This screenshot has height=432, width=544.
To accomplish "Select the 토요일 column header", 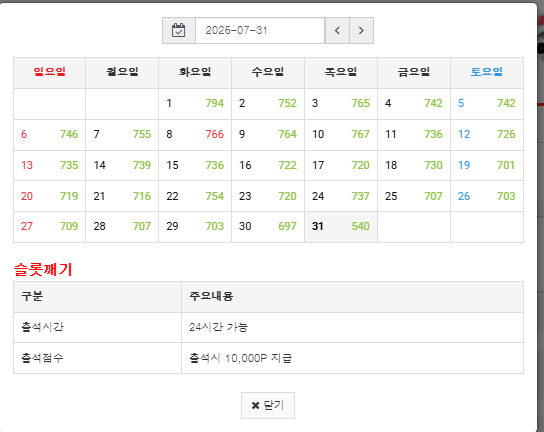I will [487, 73].
